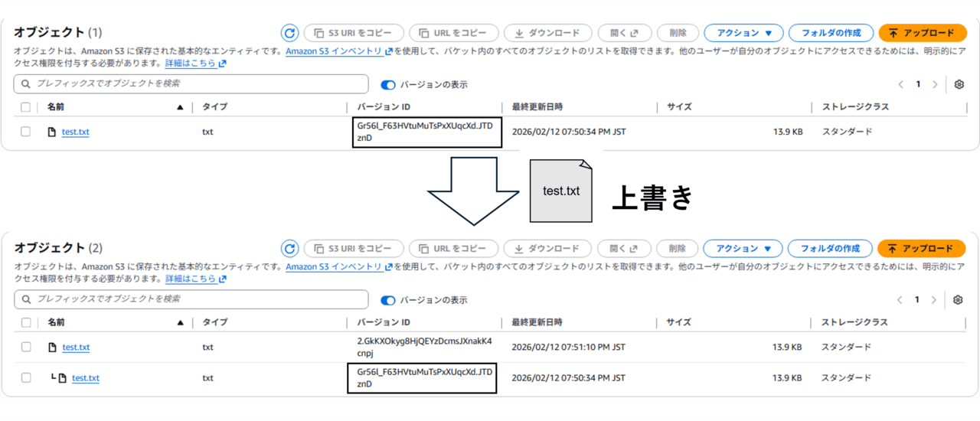Toggle バージョンの表示 in the オブジェクト (2) panel
The width and height of the screenshot is (980, 421).
[388, 300]
